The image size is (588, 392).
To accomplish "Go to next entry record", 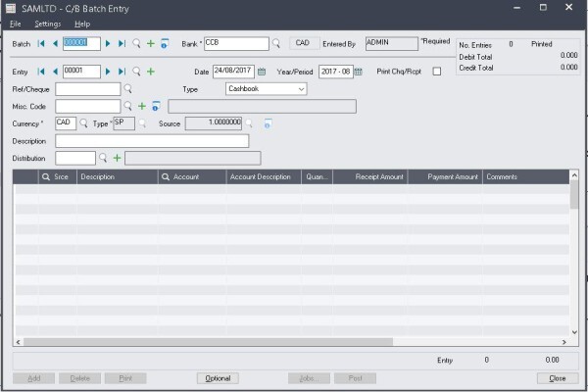I will (108, 72).
